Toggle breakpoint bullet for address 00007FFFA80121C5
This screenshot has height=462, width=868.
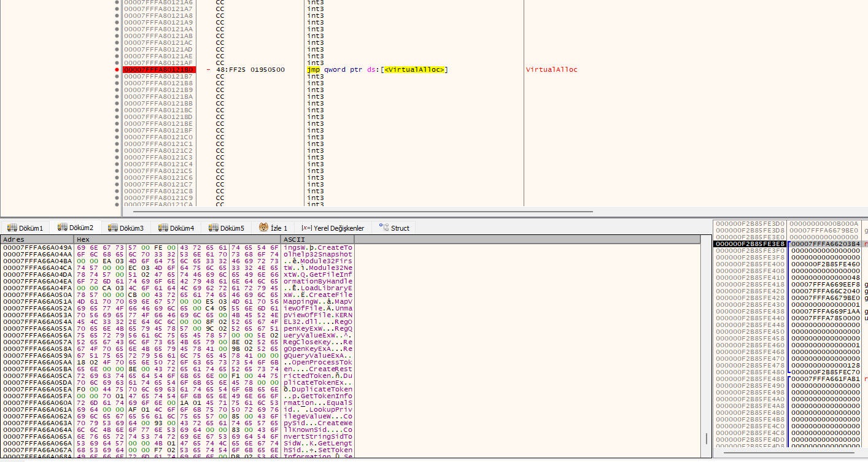pos(117,171)
